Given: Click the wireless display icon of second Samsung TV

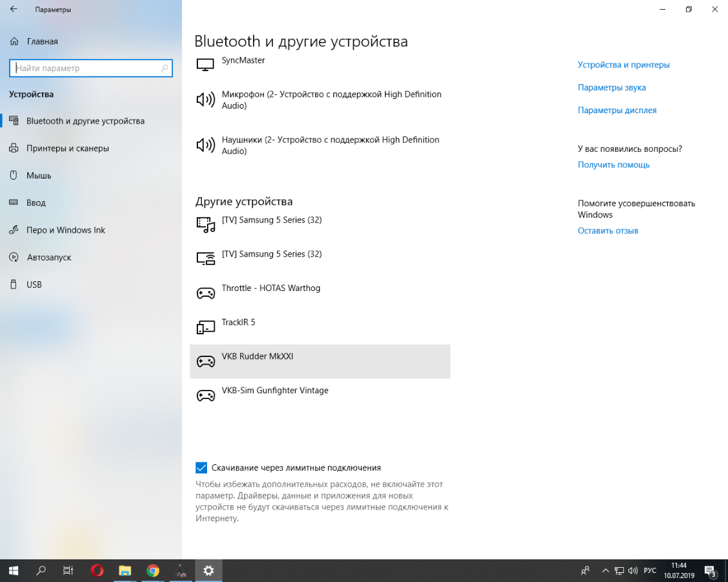Looking at the screenshot, I should click(206, 259).
